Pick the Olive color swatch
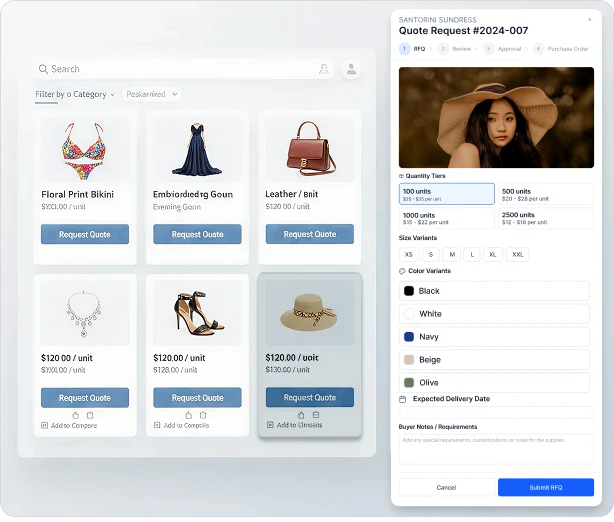 [408, 382]
